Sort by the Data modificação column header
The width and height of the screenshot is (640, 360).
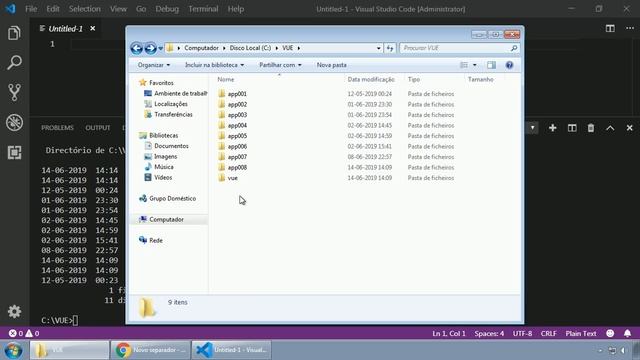[371, 79]
